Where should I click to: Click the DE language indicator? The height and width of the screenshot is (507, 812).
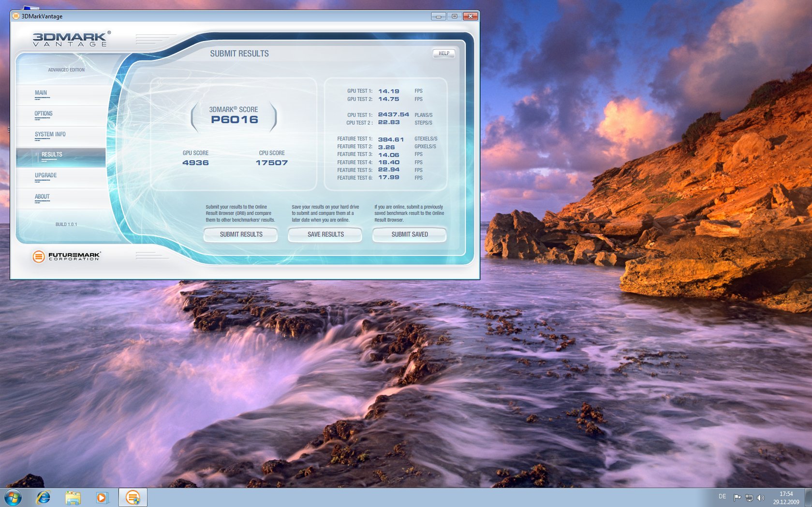(722, 496)
